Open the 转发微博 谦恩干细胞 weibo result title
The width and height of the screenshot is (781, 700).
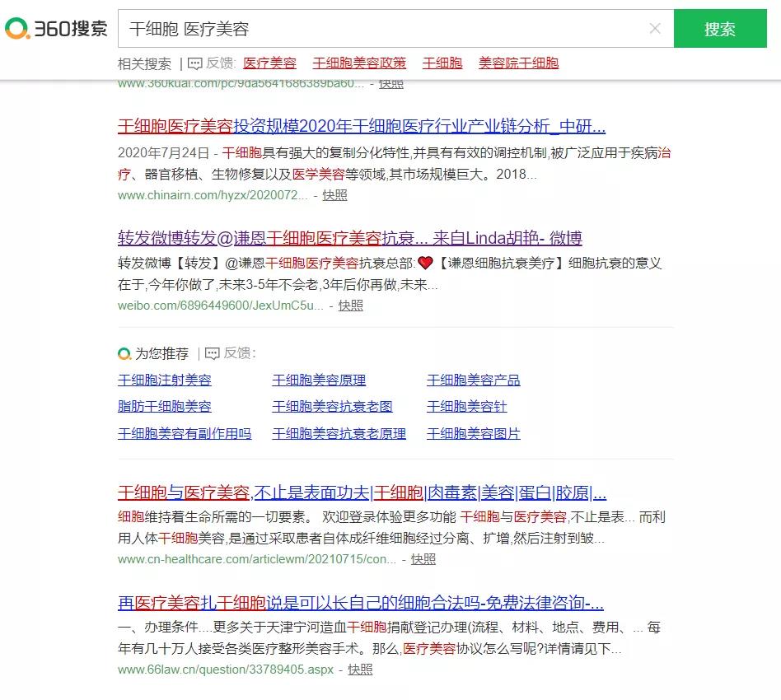pos(349,238)
